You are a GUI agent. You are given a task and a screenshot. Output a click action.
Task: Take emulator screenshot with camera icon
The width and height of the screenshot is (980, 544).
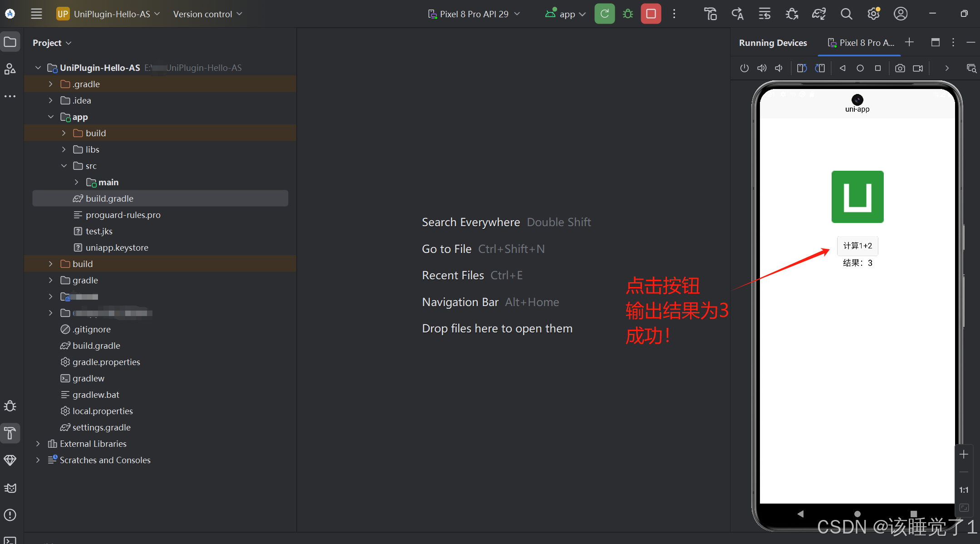point(900,68)
